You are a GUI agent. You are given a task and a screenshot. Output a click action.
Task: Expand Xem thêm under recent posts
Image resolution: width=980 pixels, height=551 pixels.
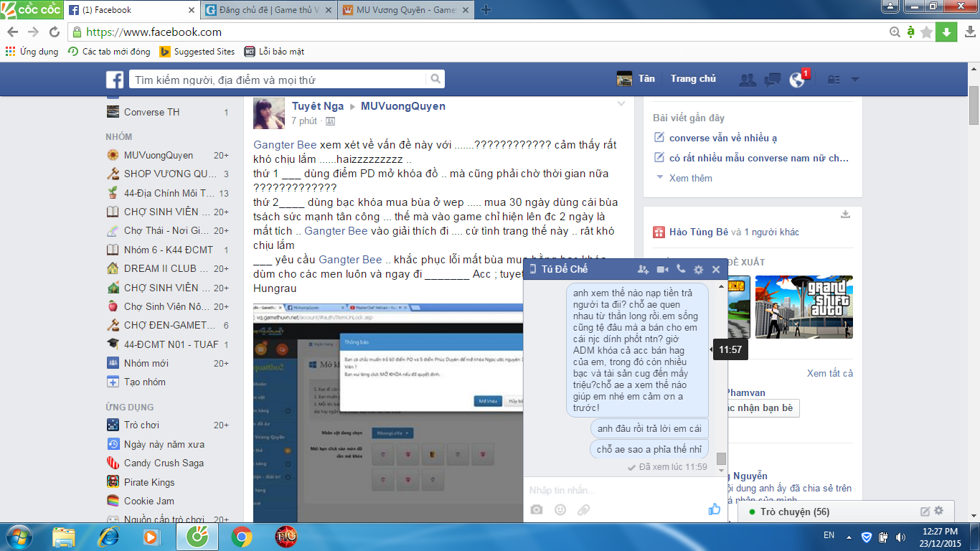[x=690, y=178]
